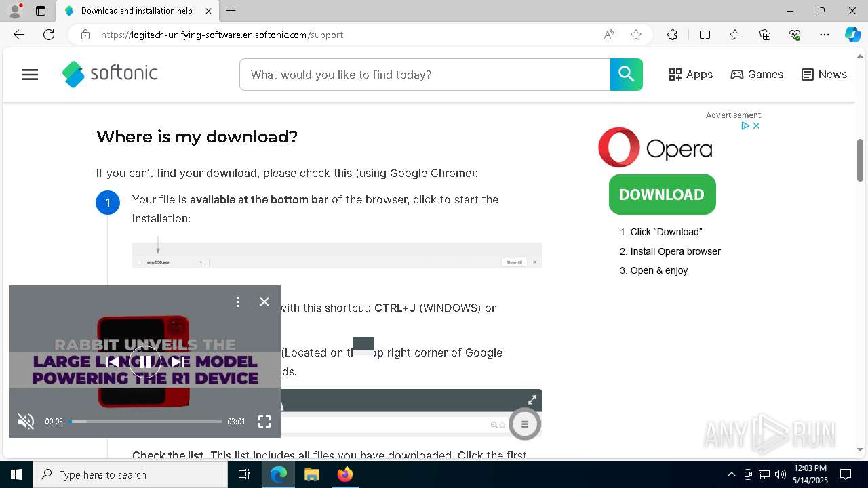This screenshot has width=868, height=488.
Task: Open a new browser tab
Action: click(x=231, y=11)
